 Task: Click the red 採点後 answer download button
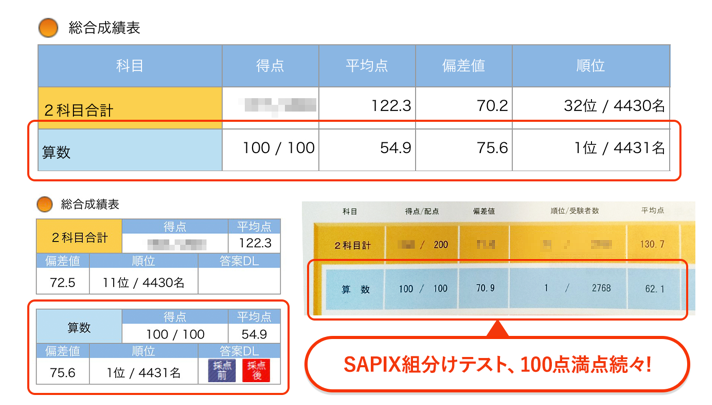(256, 370)
